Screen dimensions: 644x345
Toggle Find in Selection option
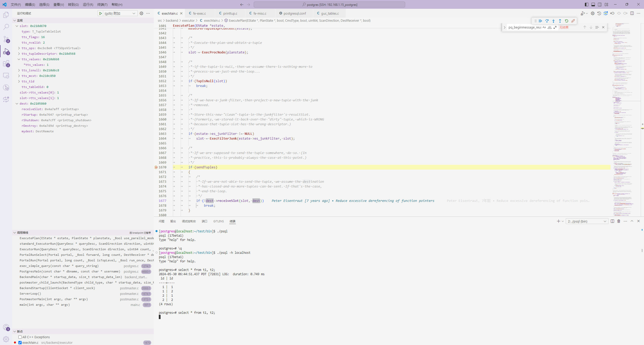point(597,27)
